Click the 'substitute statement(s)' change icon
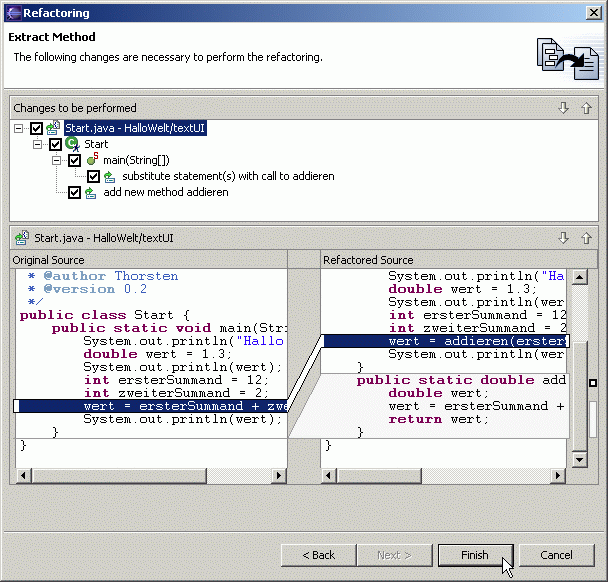 pyautogui.click(x=110, y=176)
